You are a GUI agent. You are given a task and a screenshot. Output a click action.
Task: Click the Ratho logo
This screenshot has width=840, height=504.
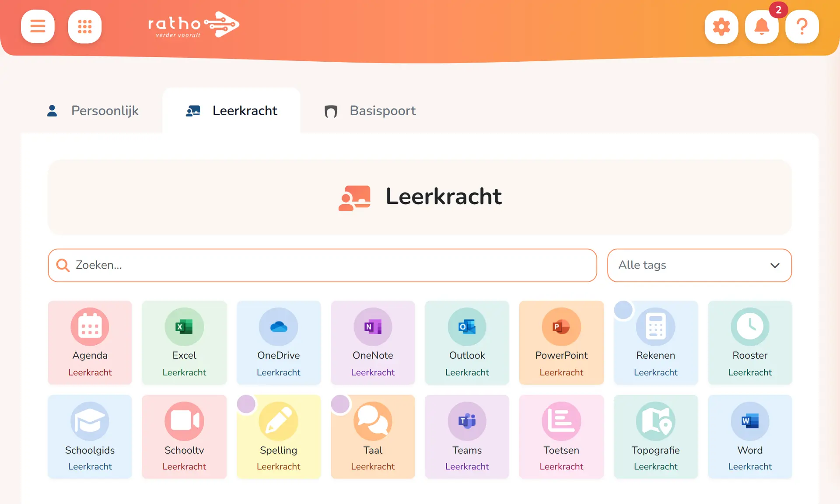point(193,25)
